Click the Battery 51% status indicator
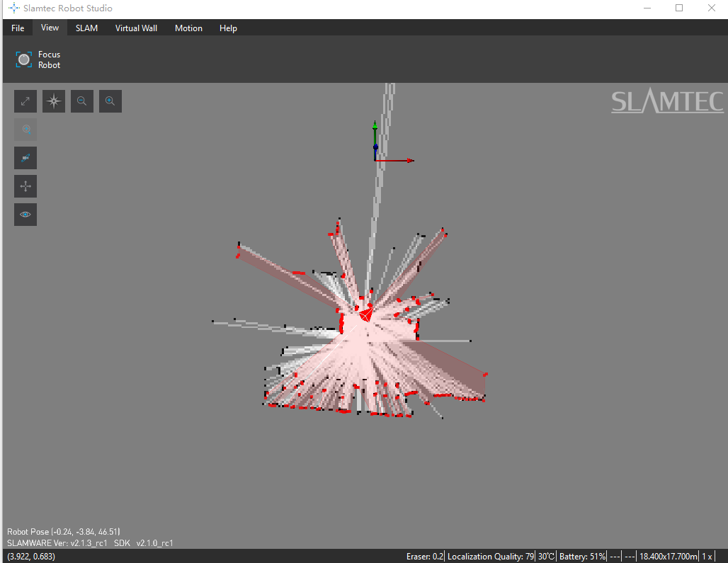 tap(582, 557)
